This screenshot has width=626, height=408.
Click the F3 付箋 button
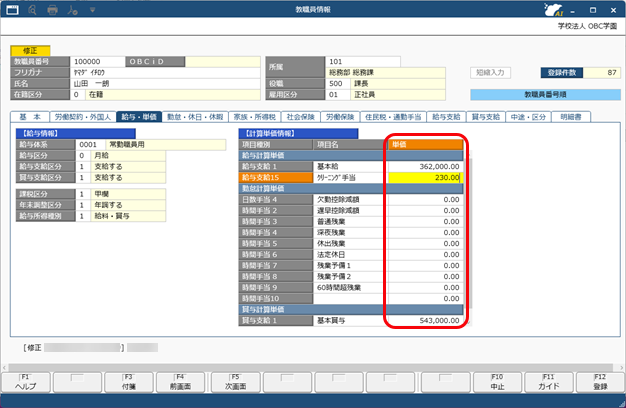[129, 382]
